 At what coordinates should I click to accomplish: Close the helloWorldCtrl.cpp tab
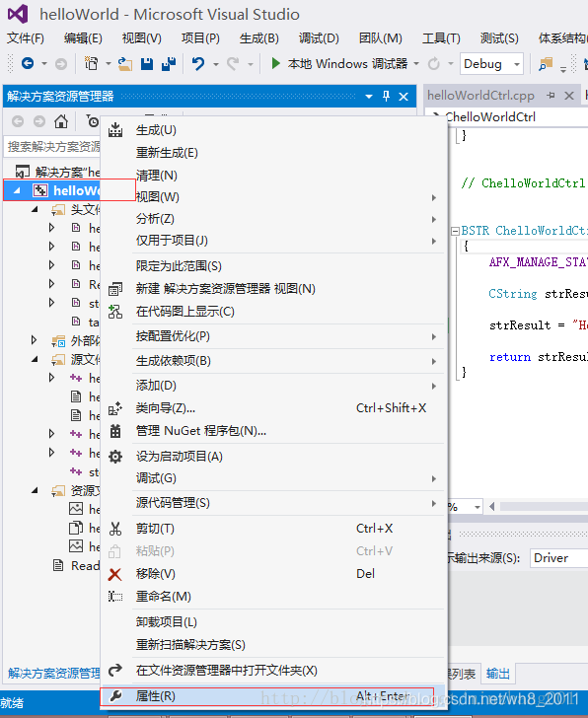click(x=569, y=96)
